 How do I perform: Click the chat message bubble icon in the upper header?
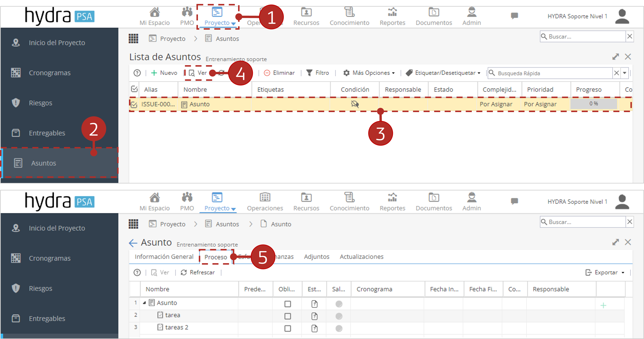point(514,16)
